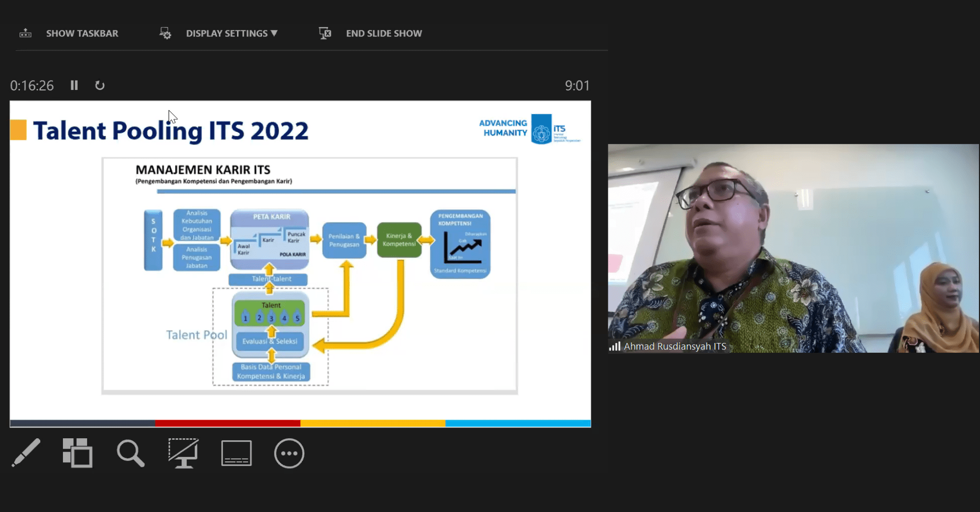Click the PETA KARIR box on slide

[x=270, y=239]
